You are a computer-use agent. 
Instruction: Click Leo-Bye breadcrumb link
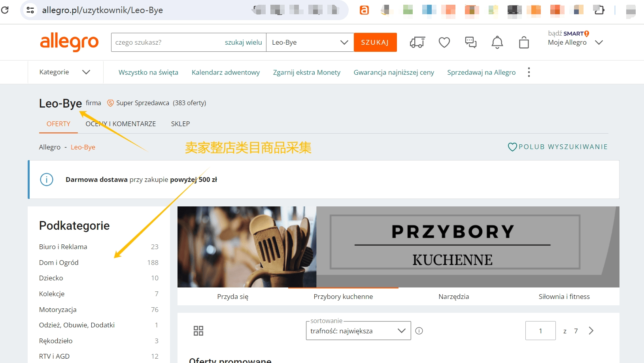tap(83, 147)
